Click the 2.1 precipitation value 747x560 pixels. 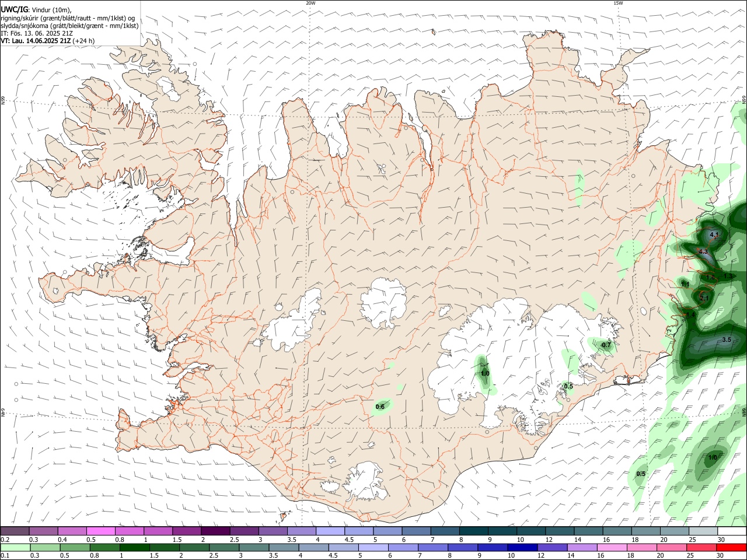tap(704, 299)
